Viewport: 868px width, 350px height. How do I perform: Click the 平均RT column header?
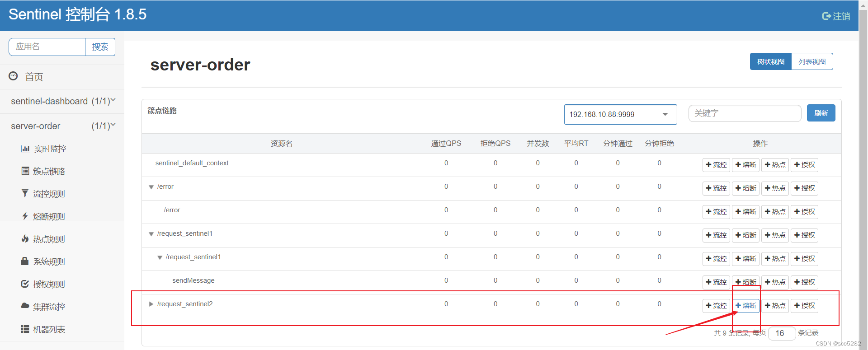(x=576, y=143)
